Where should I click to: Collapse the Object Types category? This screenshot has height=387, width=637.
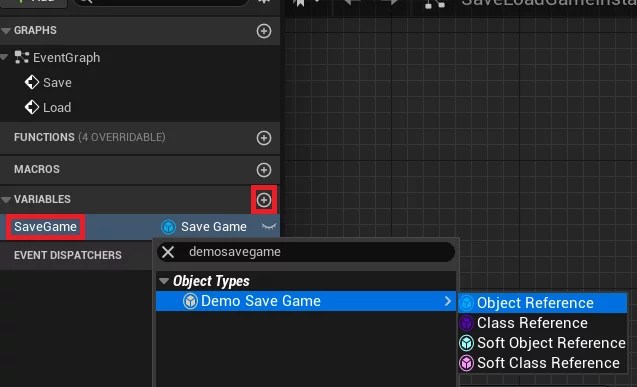coord(164,281)
